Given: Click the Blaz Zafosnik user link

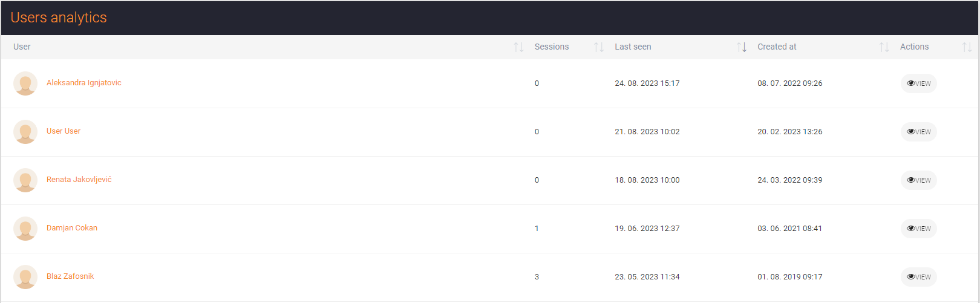Looking at the screenshot, I should (70, 276).
